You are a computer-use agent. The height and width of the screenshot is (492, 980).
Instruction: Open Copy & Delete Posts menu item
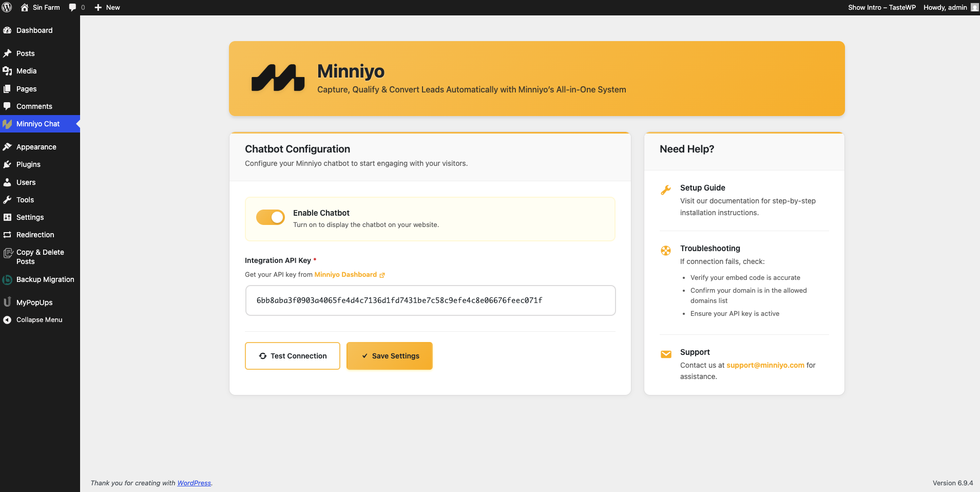(40, 257)
